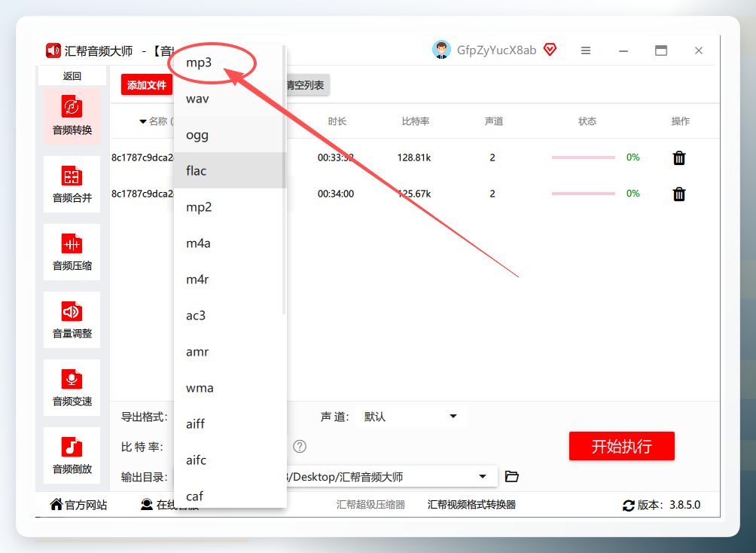
Task: Click the 比特率 column header
Action: pyautogui.click(x=415, y=121)
